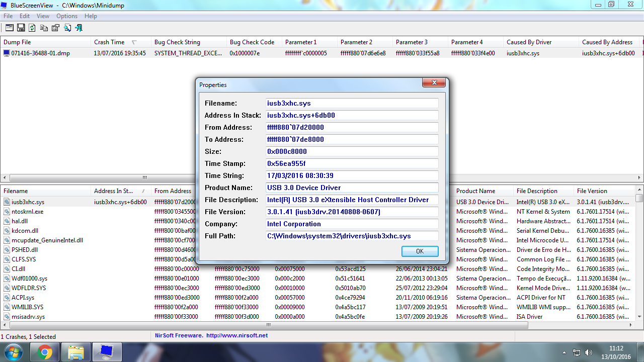The image size is (644, 362).
Task: Open the Help menu
Action: (x=91, y=16)
